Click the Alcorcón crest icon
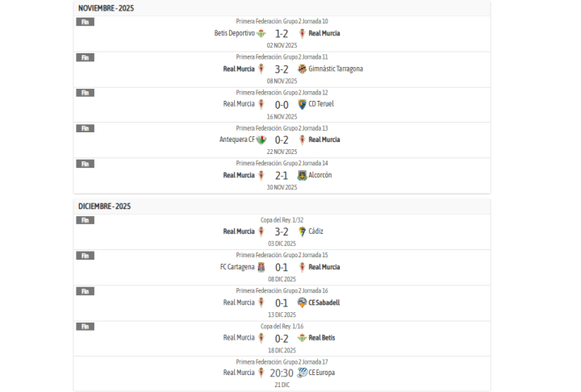Image resolution: width=581 pixels, height=392 pixels. coord(302,175)
